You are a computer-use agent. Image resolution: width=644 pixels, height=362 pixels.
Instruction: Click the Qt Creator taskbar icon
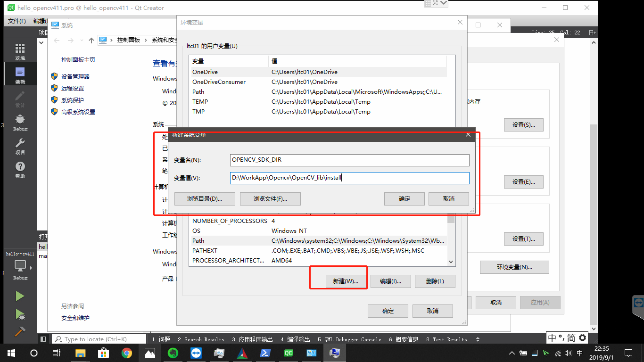tap(289, 353)
